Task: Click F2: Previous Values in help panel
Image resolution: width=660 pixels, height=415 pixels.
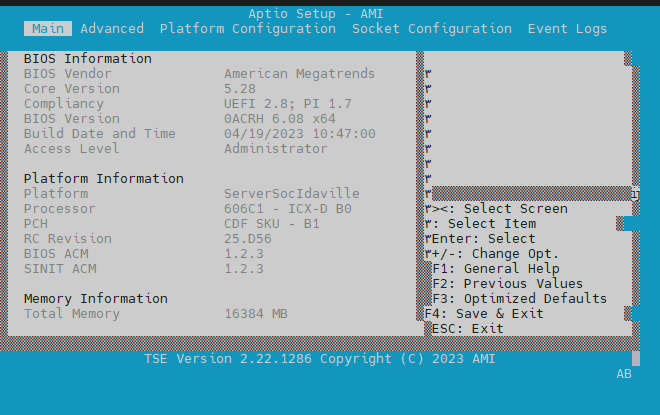Action: point(507,284)
